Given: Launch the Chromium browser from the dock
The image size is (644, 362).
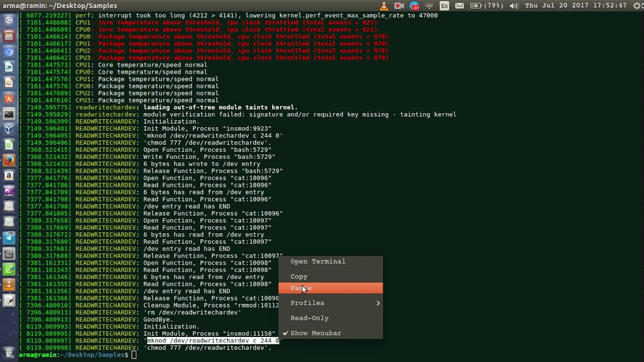Looking at the screenshot, I should (9, 52).
